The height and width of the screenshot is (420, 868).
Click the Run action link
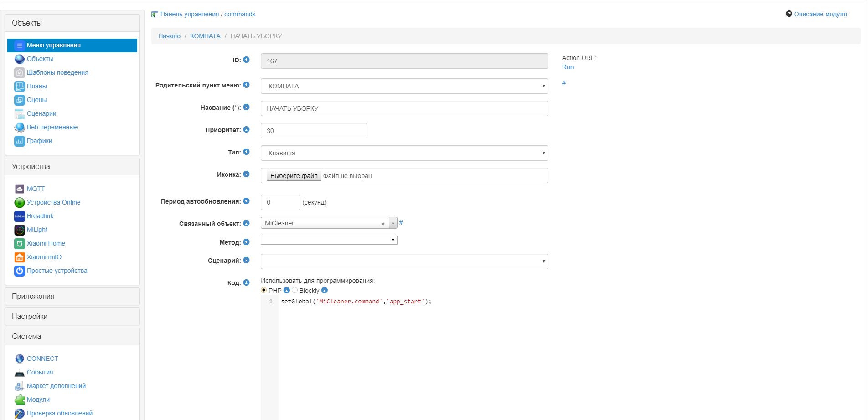click(x=568, y=67)
